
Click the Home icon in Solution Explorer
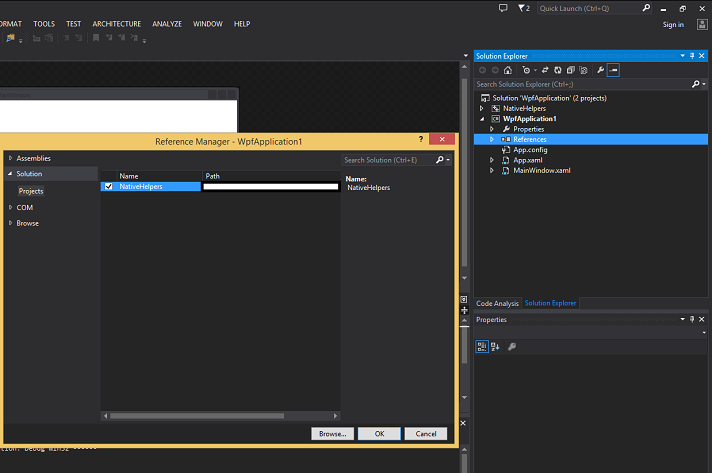pos(508,70)
